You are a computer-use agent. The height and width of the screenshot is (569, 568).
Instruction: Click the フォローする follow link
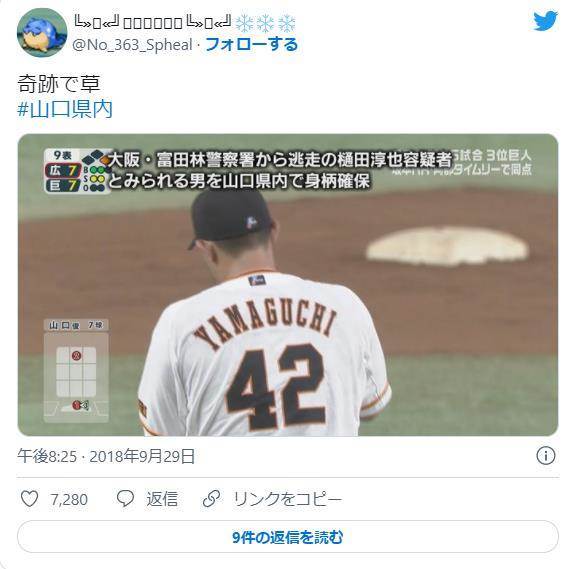pos(252,45)
